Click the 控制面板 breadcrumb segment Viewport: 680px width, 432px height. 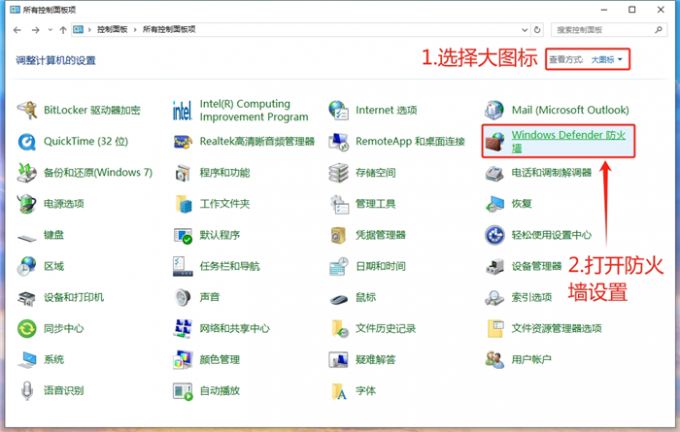point(112,29)
